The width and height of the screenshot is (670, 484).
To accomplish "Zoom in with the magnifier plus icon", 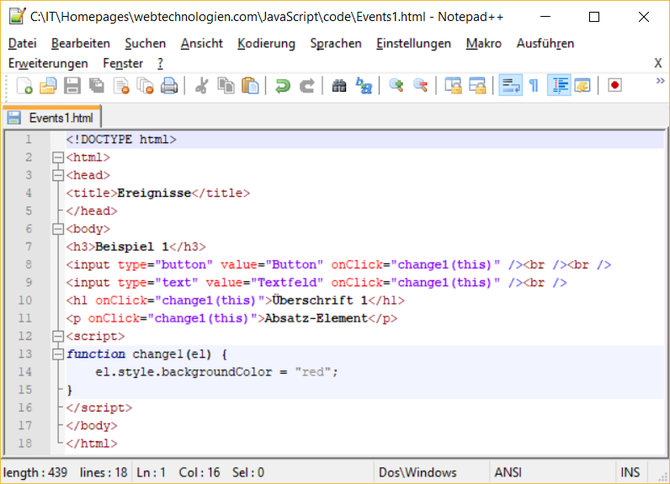I will (397, 86).
